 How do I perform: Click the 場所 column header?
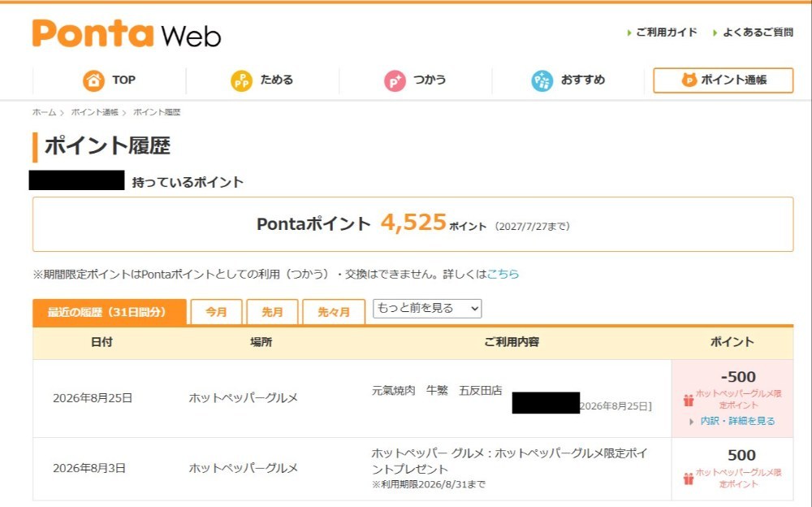pos(261,342)
